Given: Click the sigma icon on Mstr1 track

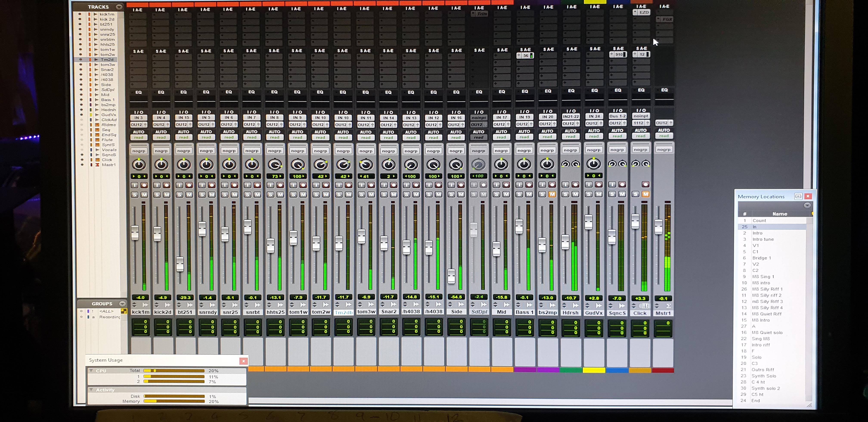Looking at the screenshot, I should tap(668, 306).
